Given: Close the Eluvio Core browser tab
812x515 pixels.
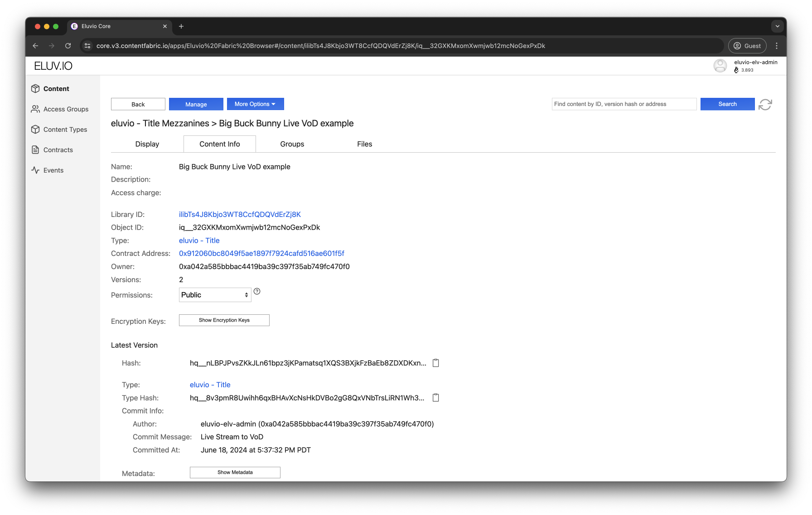Looking at the screenshot, I should pyautogui.click(x=165, y=26).
